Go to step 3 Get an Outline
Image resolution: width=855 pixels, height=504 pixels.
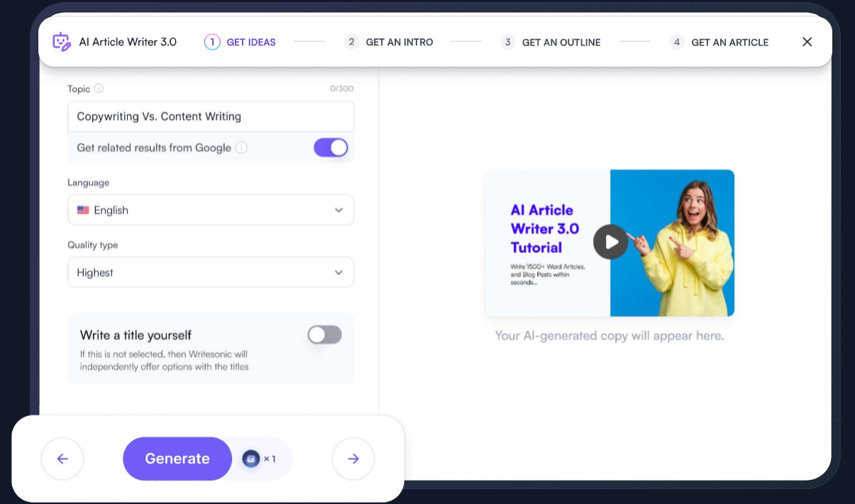pyautogui.click(x=551, y=42)
